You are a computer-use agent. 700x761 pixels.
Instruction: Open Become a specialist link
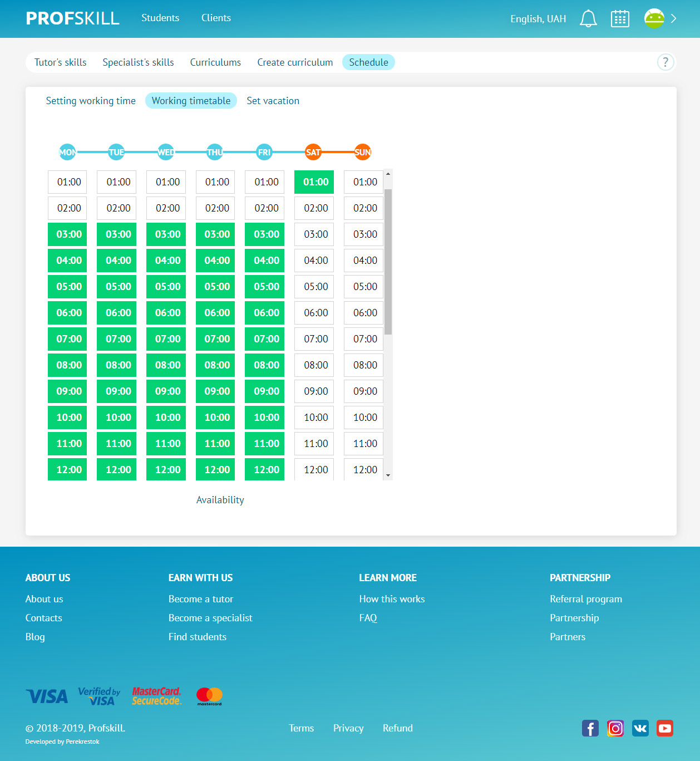(x=210, y=618)
